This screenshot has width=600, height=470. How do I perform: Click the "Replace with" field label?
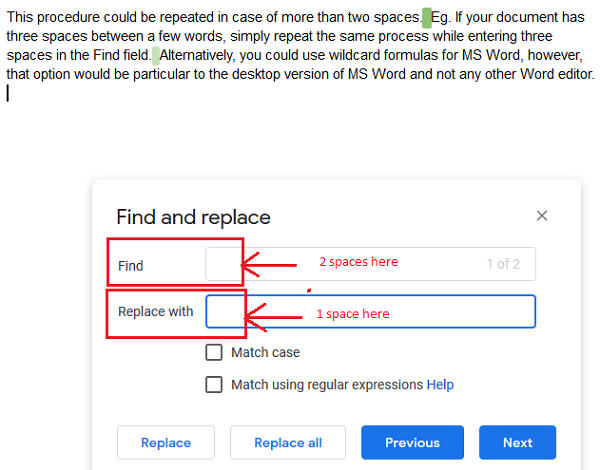155,311
